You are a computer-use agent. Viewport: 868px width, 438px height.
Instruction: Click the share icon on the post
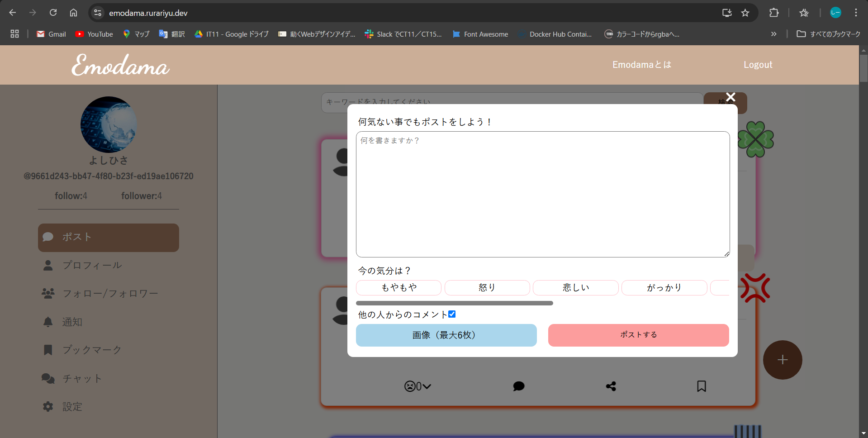tap(611, 386)
